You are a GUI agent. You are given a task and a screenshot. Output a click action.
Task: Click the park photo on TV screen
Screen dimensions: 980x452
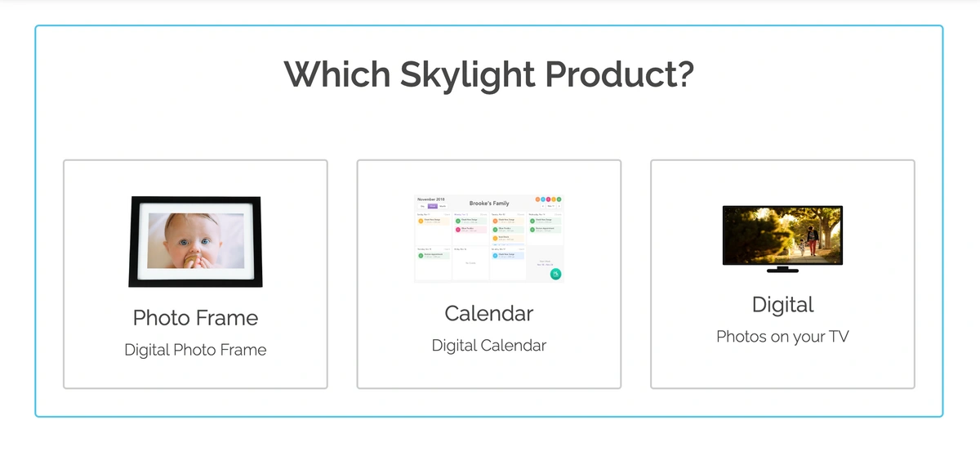tap(782, 235)
